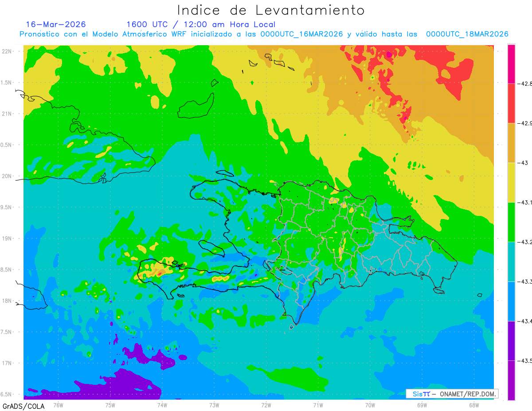Image resolution: width=532 pixels, height=411 pixels.
Task: Click the '1600 UTC / 12:00 am Hora Local' text
Action: point(201,24)
